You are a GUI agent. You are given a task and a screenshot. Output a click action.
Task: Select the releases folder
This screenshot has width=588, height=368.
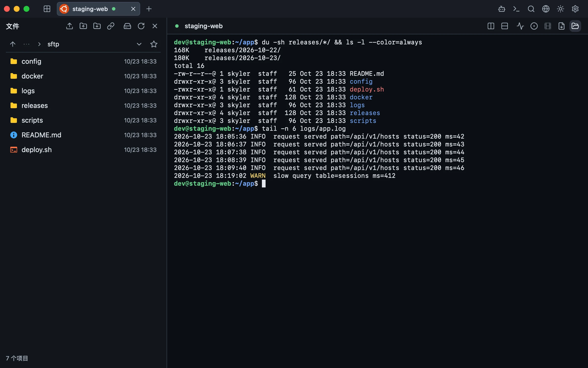(x=83, y=105)
